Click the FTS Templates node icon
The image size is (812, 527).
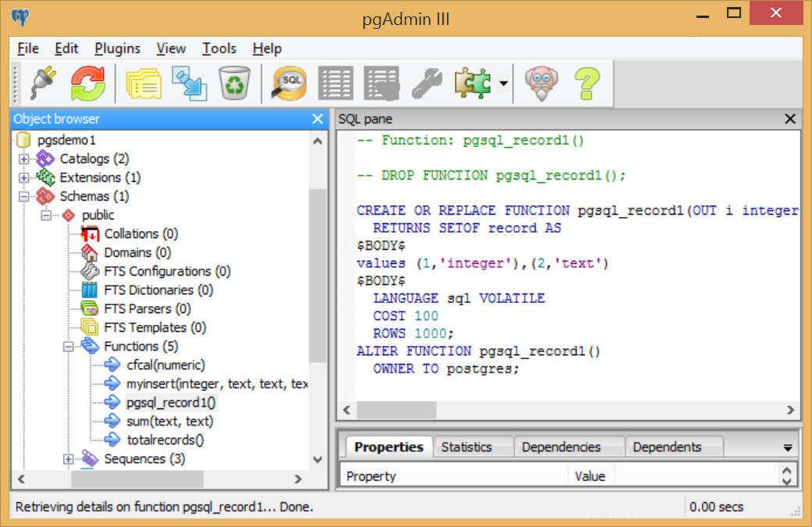point(90,327)
